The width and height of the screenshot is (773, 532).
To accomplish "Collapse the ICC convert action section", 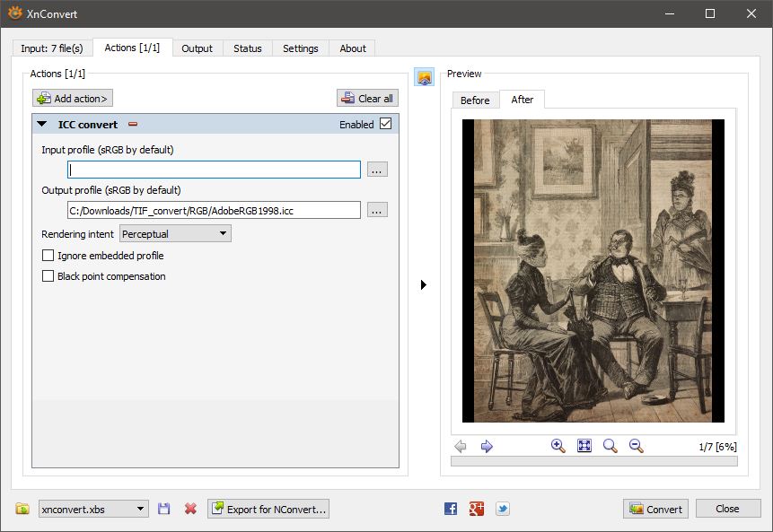I will pos(42,125).
